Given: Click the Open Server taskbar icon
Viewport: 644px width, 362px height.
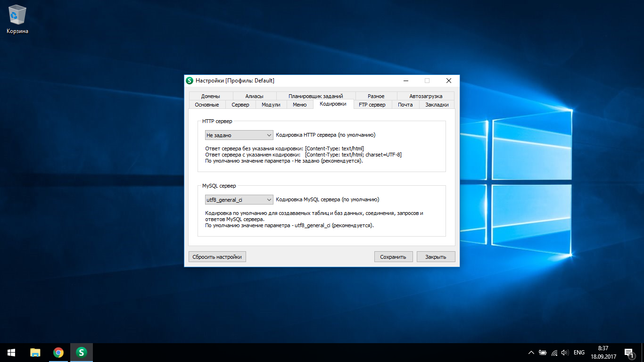Looking at the screenshot, I should (x=82, y=352).
